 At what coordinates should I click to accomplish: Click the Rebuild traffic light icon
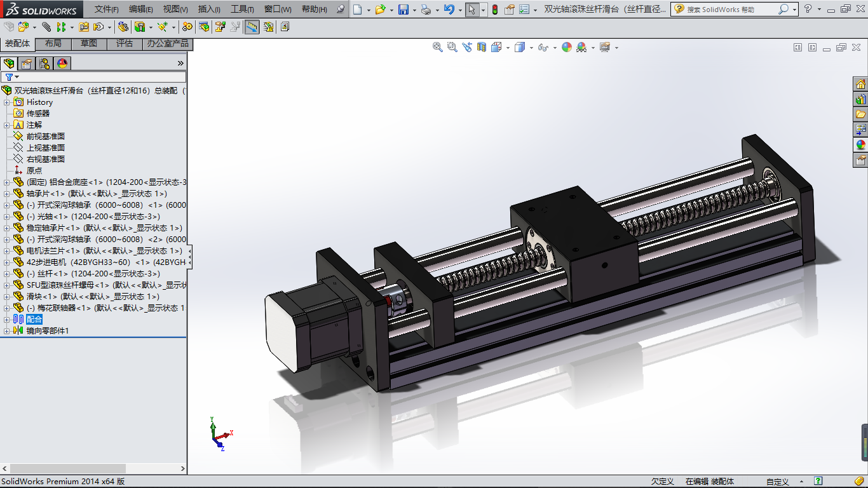pos(495,10)
